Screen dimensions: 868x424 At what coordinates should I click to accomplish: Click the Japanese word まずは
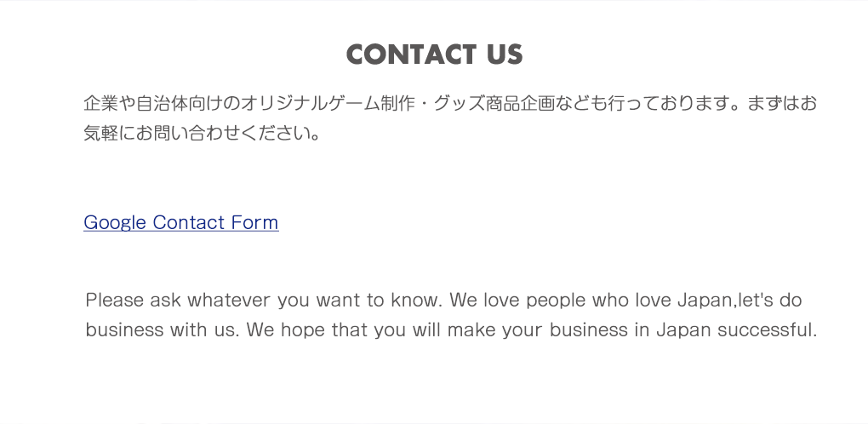[x=773, y=104]
